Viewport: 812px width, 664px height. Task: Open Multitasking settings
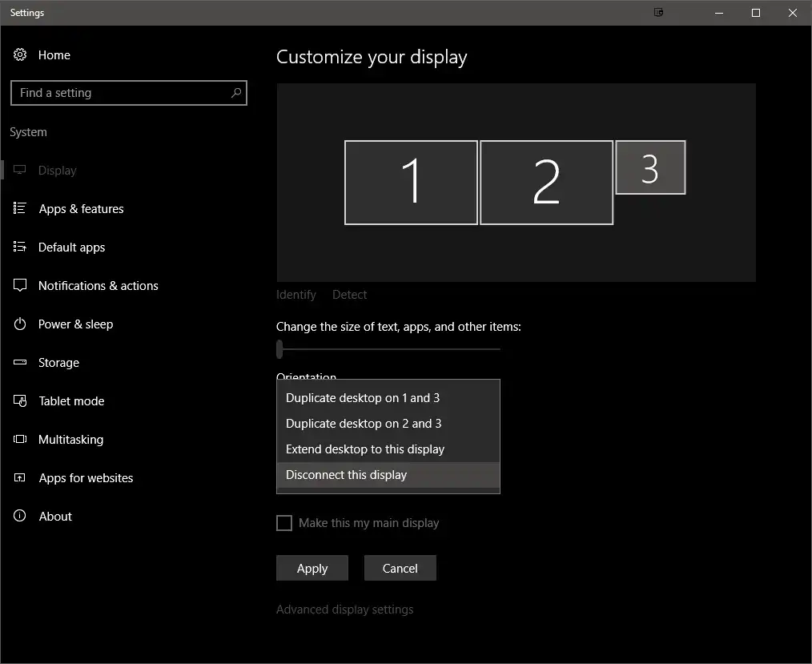click(70, 439)
